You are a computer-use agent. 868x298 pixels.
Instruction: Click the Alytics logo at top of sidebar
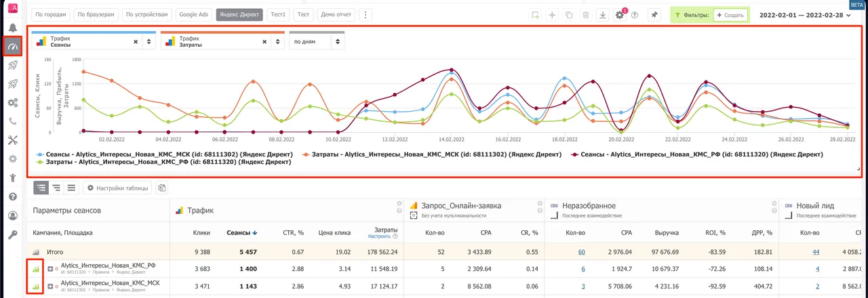point(13,7)
